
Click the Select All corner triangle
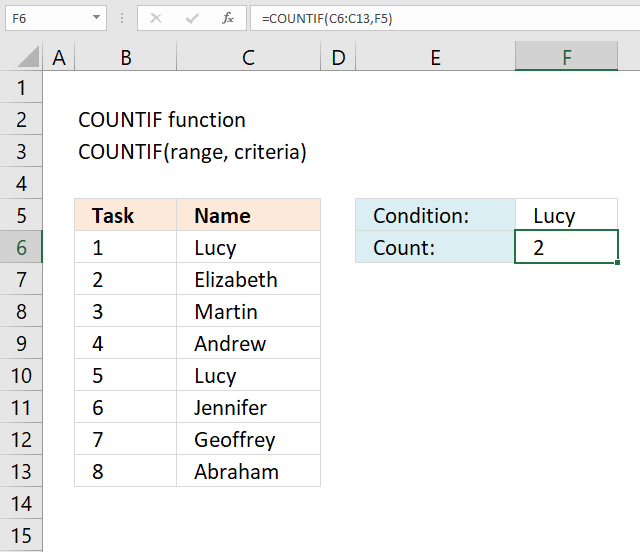22,57
